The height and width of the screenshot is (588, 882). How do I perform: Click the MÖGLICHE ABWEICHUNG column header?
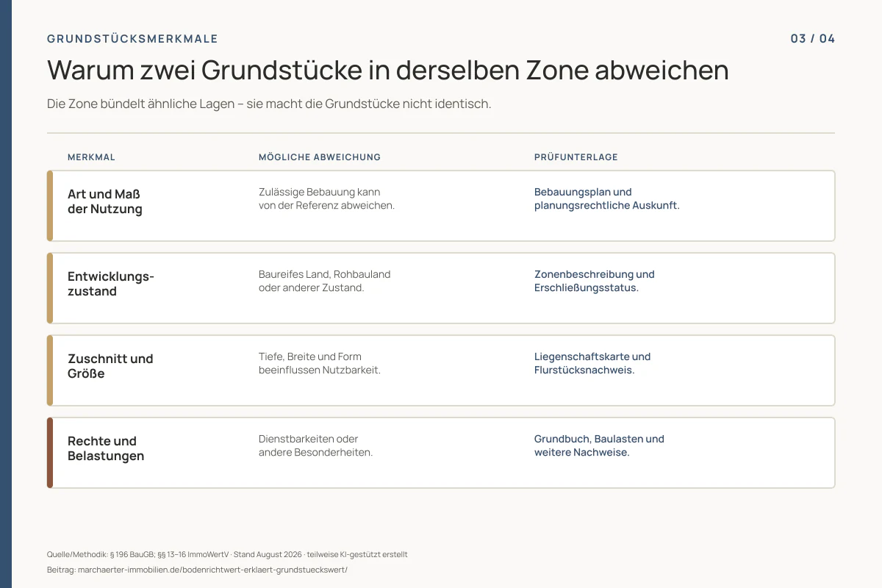pyautogui.click(x=320, y=157)
